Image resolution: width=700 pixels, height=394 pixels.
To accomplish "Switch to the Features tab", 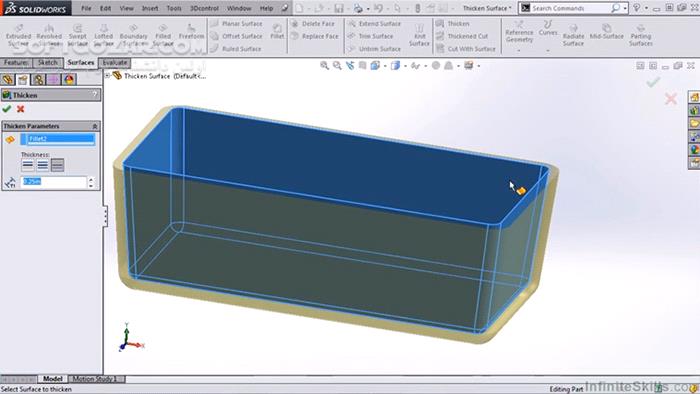I will (16, 62).
